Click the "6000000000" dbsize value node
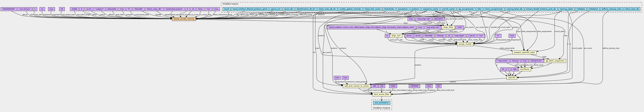Screen dimensions: 644x112 coord(9,9)
